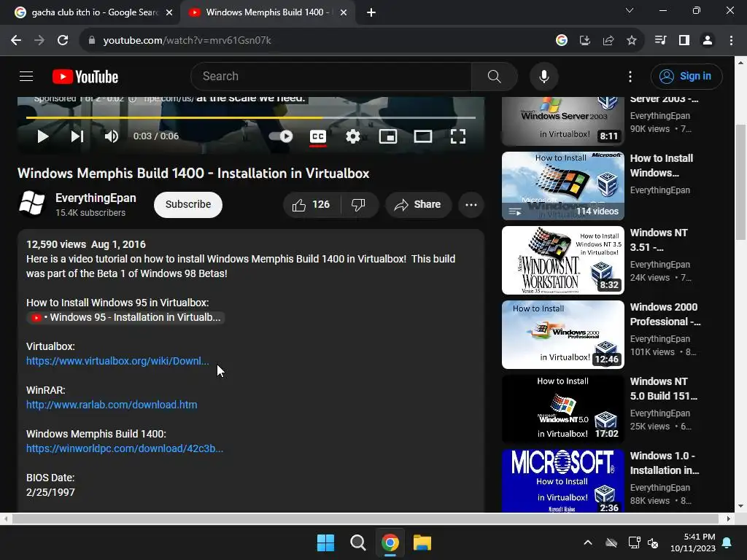Screen dimensions: 747x560
Task: Open Windows 95 Installation video chip
Action: pyautogui.click(x=126, y=318)
